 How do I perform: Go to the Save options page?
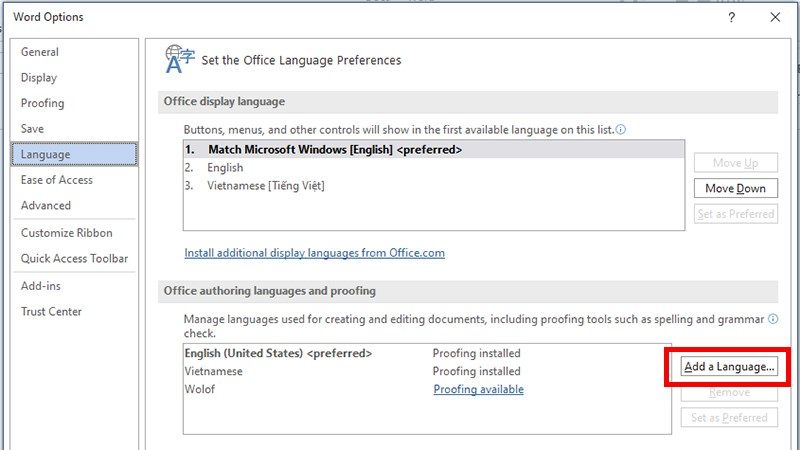pyautogui.click(x=74, y=129)
